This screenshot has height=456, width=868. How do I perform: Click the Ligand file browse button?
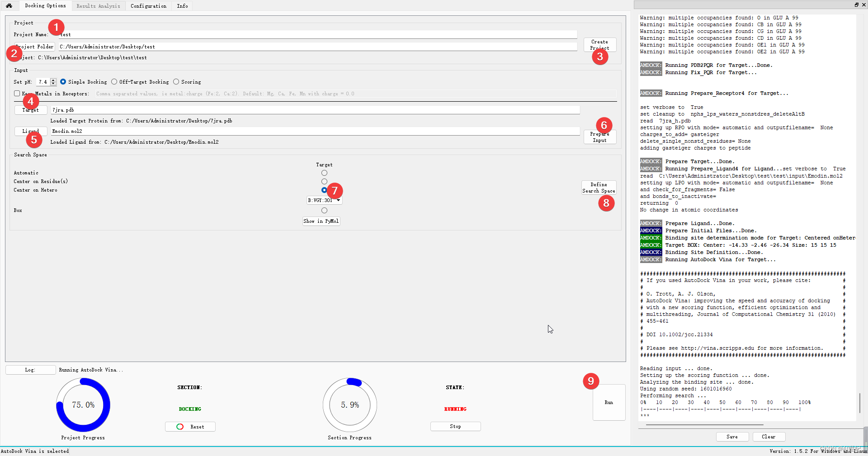31,131
